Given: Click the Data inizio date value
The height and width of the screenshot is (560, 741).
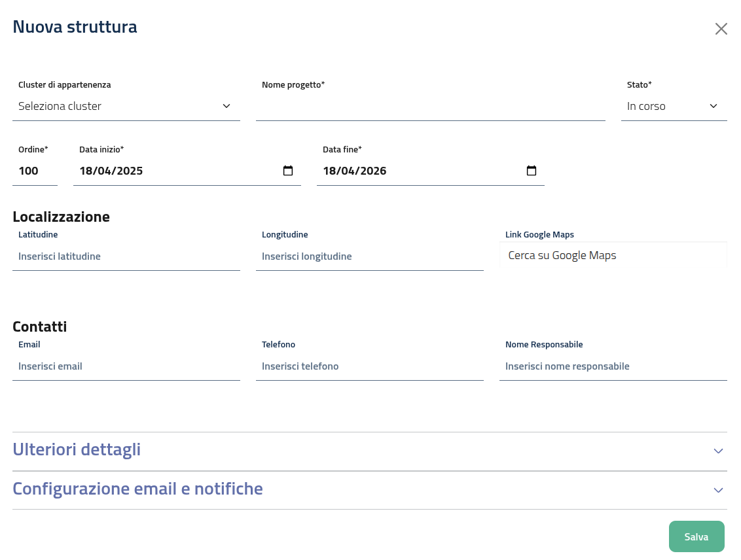Looking at the screenshot, I should pyautogui.click(x=111, y=171).
